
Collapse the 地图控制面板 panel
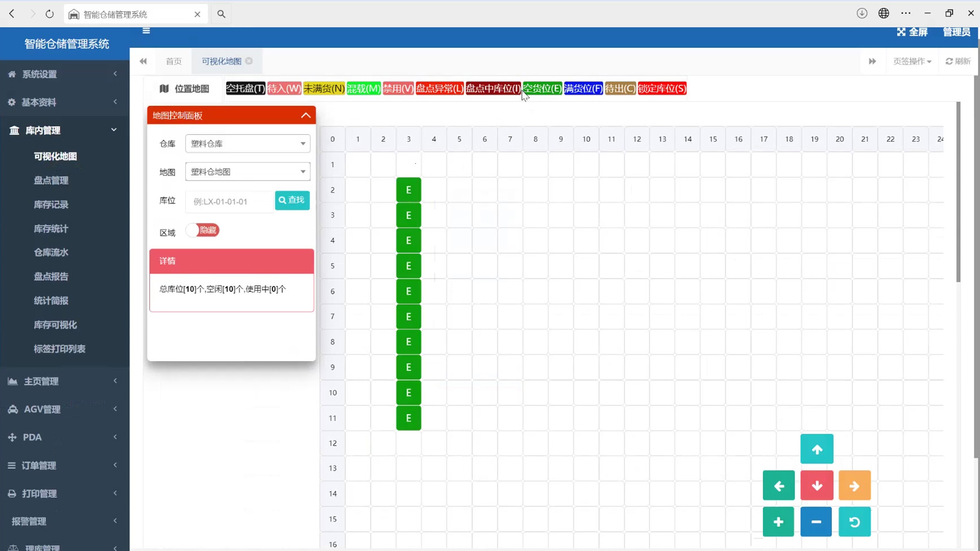(x=306, y=115)
